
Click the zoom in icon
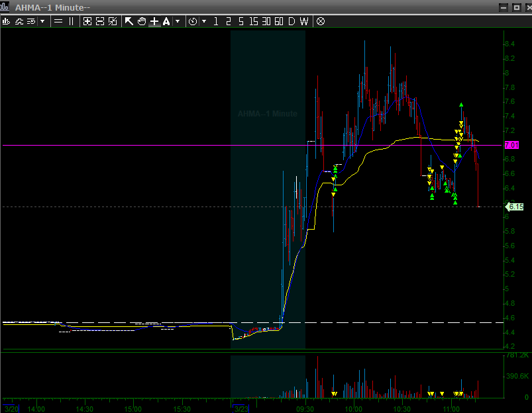[x=87, y=21]
